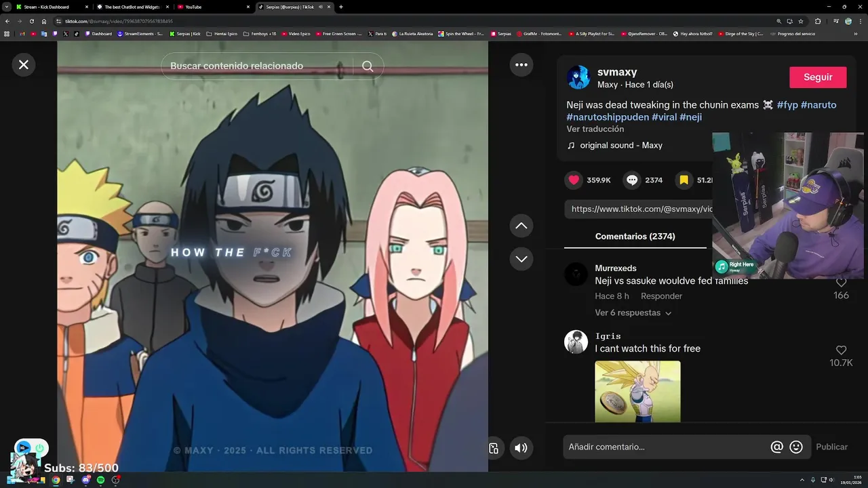Open the three-dot more options menu
Screen dimensions: 868x488
pos(521,64)
